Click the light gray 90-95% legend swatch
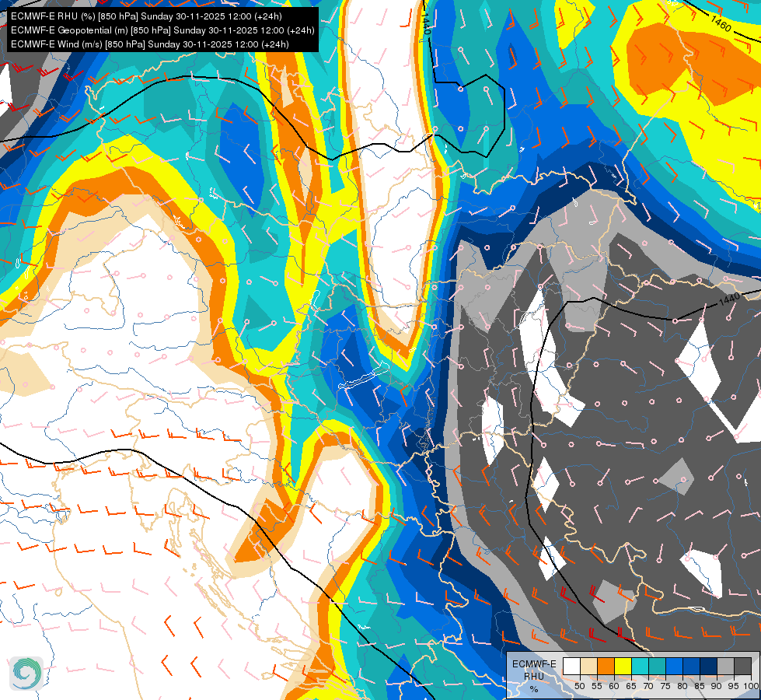The width and height of the screenshot is (761, 700). 725,666
